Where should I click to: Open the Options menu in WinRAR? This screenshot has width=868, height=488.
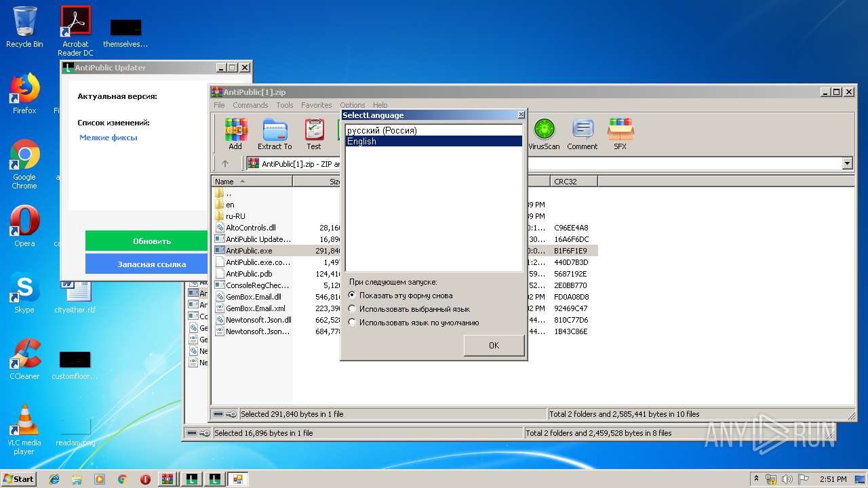pos(353,105)
